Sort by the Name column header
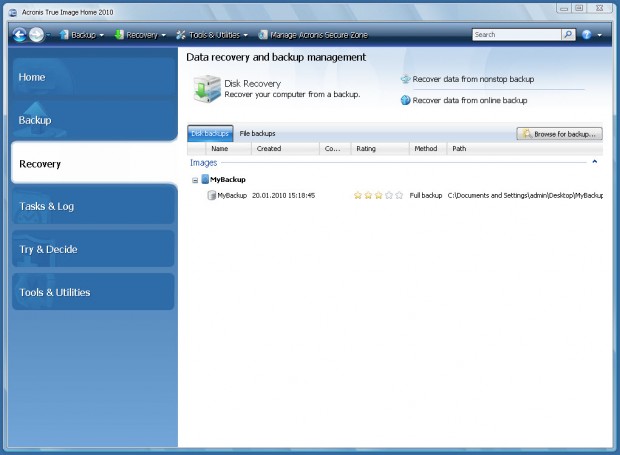Viewport: 620px width, 455px height. coord(229,149)
